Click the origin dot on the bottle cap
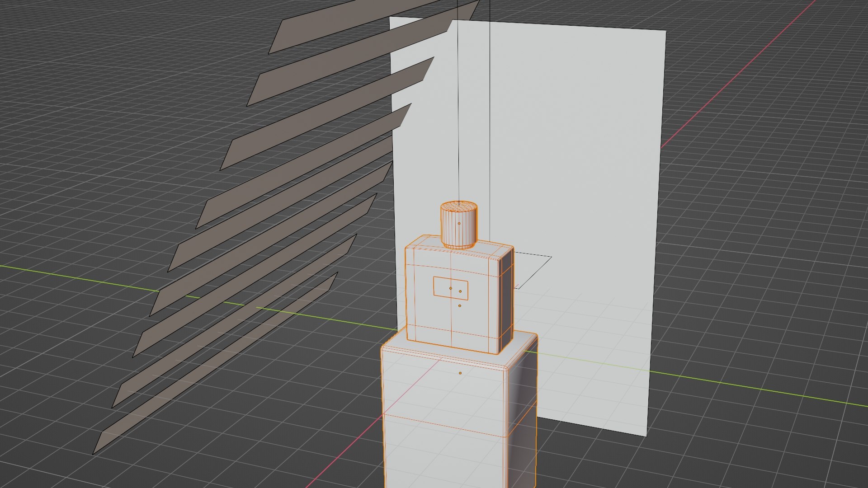Image resolution: width=868 pixels, height=488 pixels. click(x=459, y=223)
